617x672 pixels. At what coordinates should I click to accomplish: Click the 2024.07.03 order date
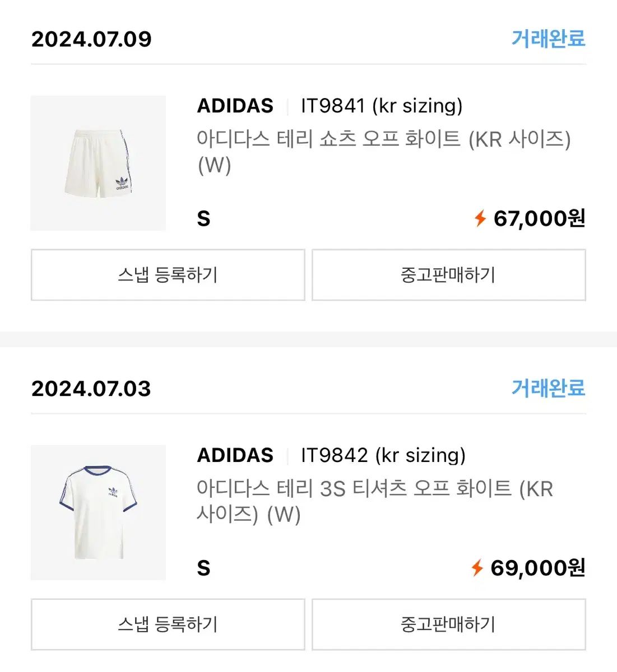91,389
